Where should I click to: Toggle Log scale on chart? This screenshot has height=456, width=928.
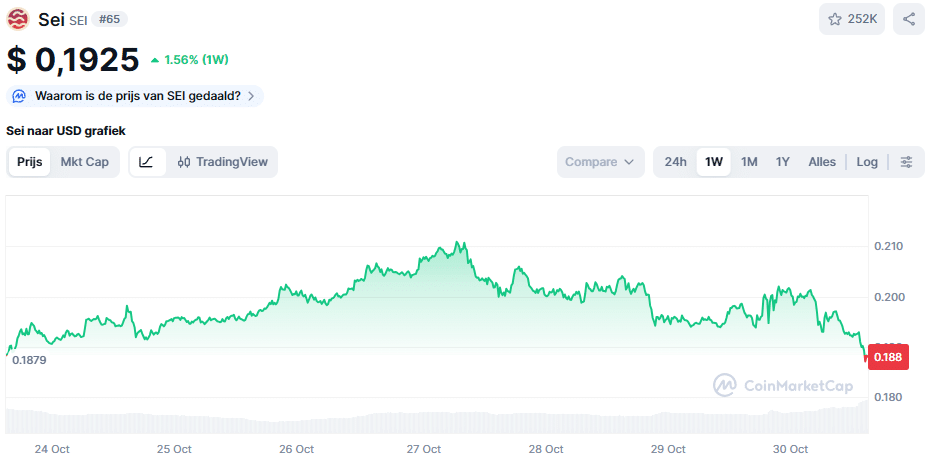coord(867,162)
